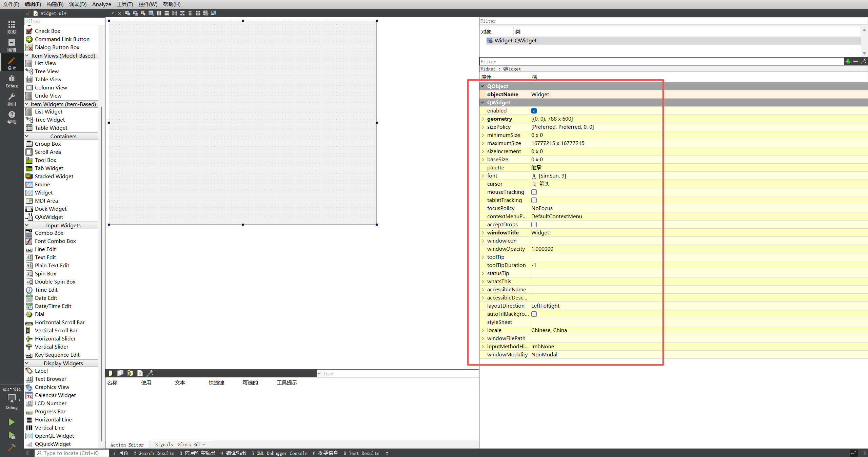Click the green Run button

pos(12,422)
